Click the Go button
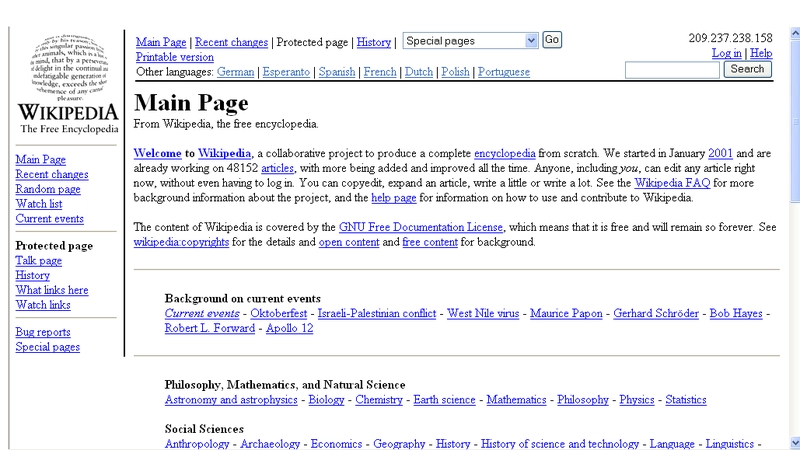Image resolution: width=800 pixels, height=450 pixels. click(552, 40)
